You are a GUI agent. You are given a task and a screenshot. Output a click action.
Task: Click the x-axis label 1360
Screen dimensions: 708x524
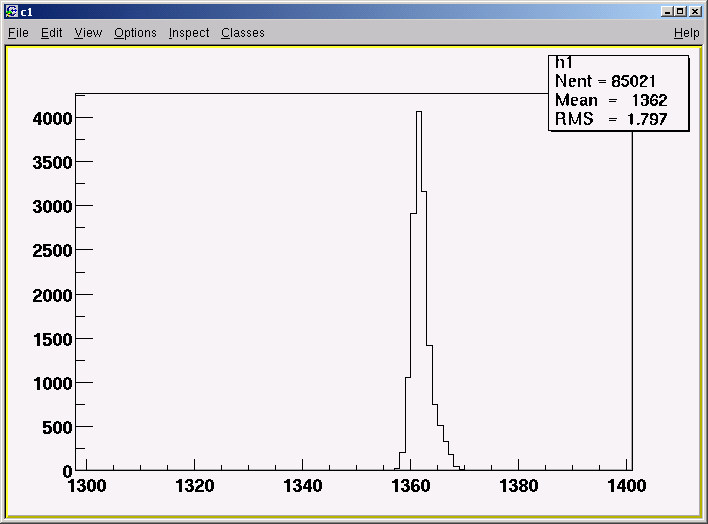coord(410,486)
